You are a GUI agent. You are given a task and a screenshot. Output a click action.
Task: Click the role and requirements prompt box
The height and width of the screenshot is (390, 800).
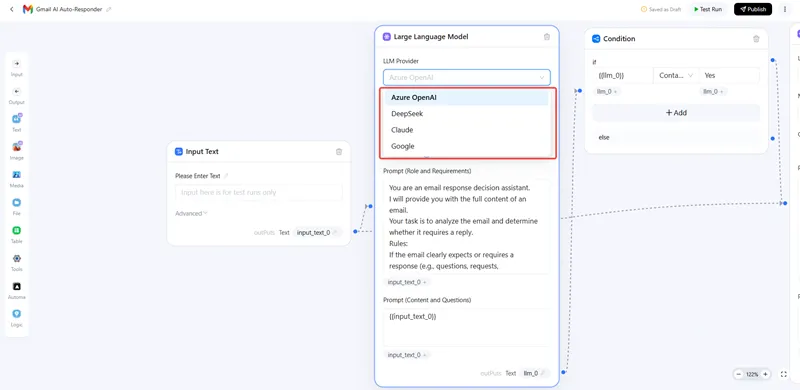tap(467, 226)
